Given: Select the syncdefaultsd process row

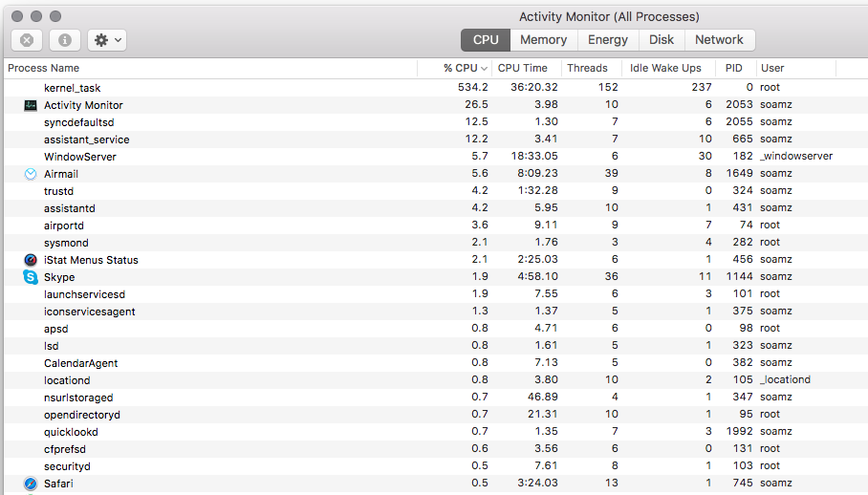Looking at the screenshot, I should click(x=436, y=122).
